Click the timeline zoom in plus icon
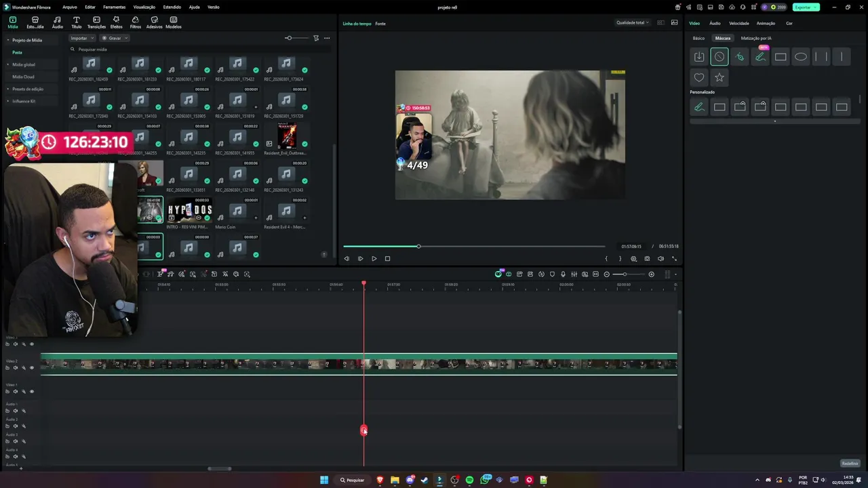 point(652,274)
